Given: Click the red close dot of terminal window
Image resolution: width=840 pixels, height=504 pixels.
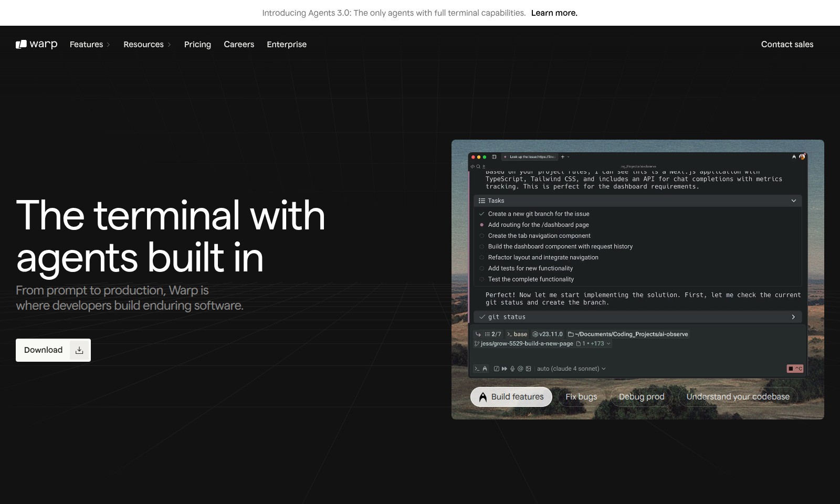Looking at the screenshot, I should point(473,157).
